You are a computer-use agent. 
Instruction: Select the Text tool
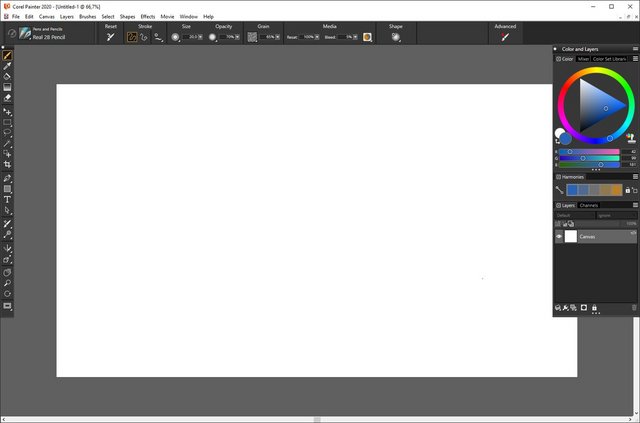point(7,200)
